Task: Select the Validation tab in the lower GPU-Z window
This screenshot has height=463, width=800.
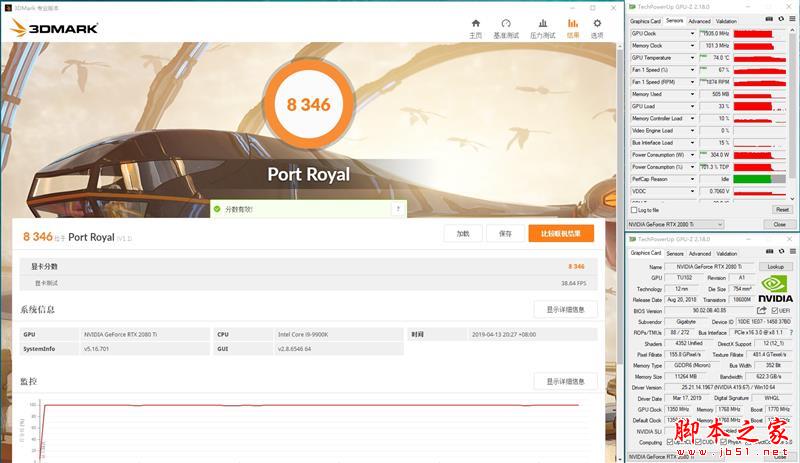Action: point(727,253)
